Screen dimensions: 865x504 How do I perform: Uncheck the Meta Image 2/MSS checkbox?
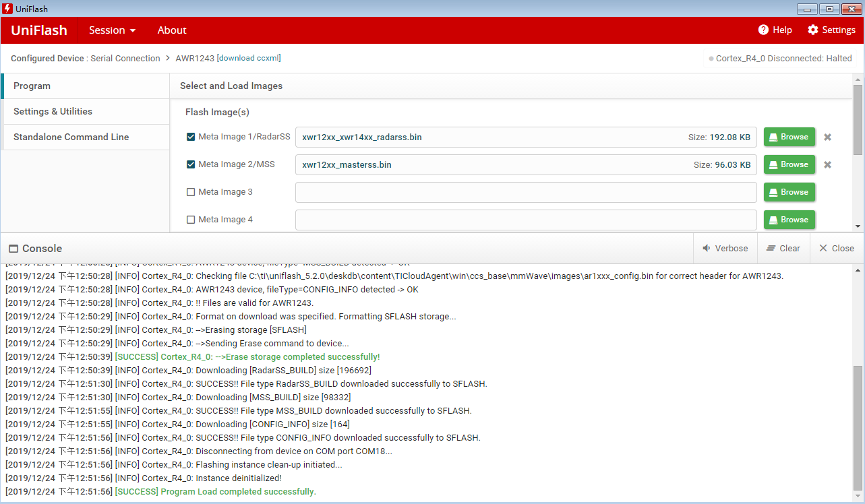191,164
